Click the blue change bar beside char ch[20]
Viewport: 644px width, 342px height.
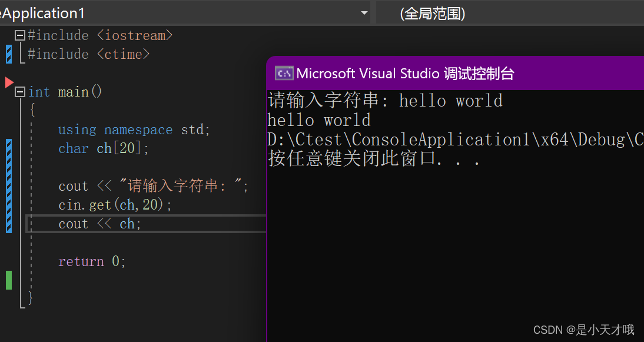(8, 148)
